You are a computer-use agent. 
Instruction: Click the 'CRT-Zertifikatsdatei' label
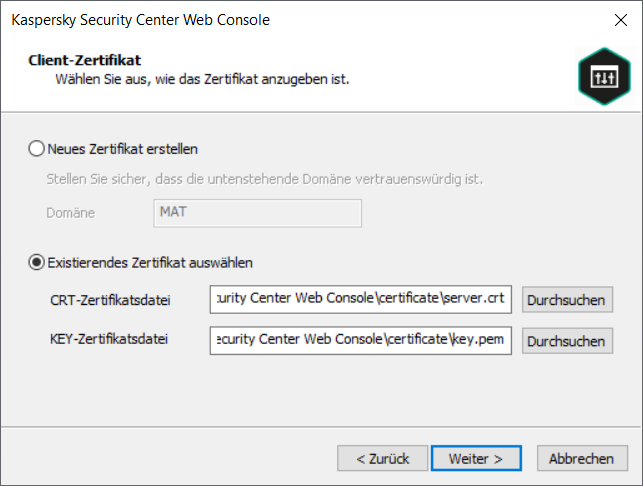coord(110,300)
